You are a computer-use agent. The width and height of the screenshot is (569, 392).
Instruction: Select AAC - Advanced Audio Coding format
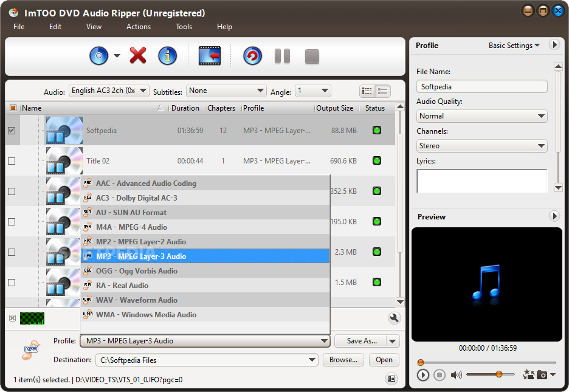pos(205,183)
